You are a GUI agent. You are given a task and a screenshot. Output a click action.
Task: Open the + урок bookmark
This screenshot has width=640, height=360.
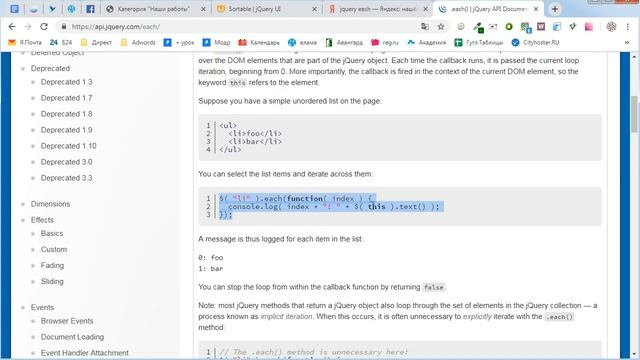pyautogui.click(x=179, y=42)
